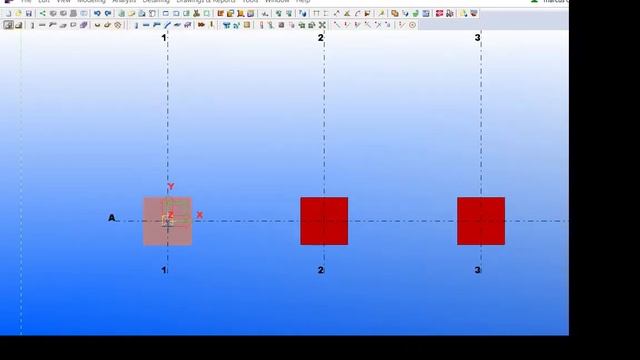Select the grey concrete beam tool
Viewport: 640px width, 360px height.
[42, 25]
